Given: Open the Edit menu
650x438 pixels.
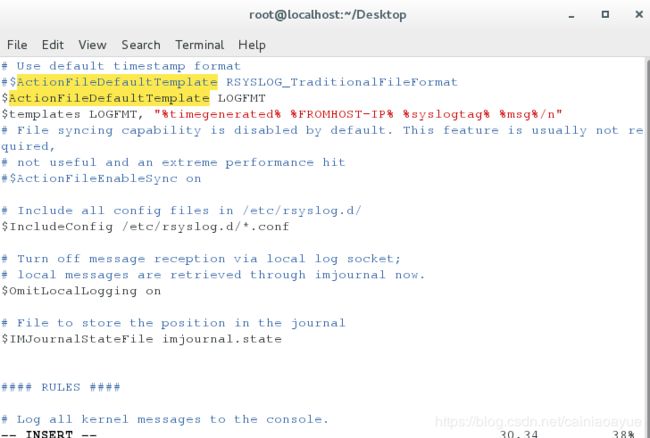Looking at the screenshot, I should (x=53, y=45).
